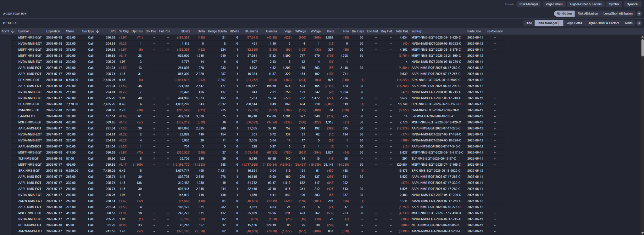The image size is (644, 235).
Task: Apply the Higher-Order & Factors preset at top
Action: pyautogui.click(x=586, y=4)
